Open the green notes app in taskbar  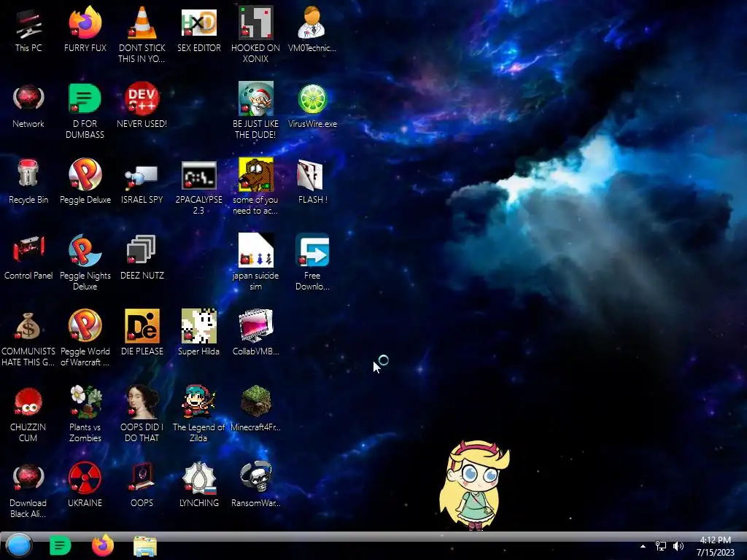click(60, 545)
